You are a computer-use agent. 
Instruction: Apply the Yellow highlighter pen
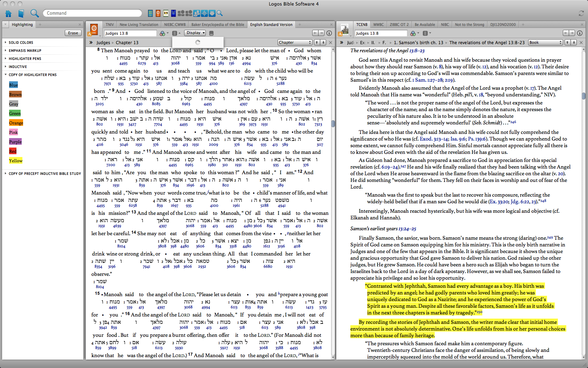pos(16,161)
